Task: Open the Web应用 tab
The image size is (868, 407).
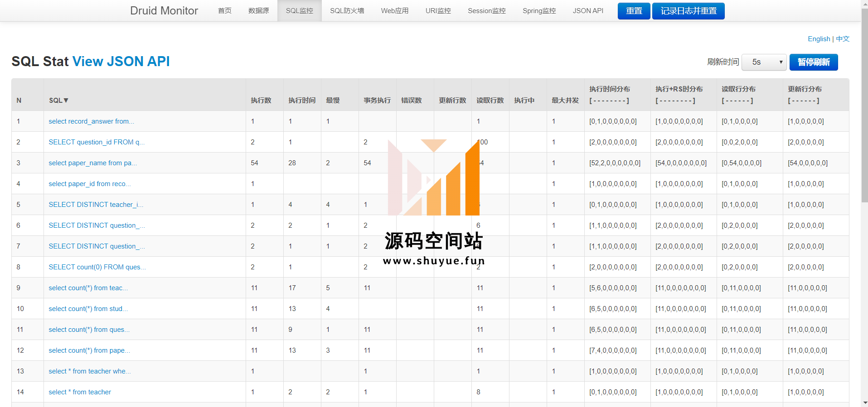Action: click(x=395, y=10)
